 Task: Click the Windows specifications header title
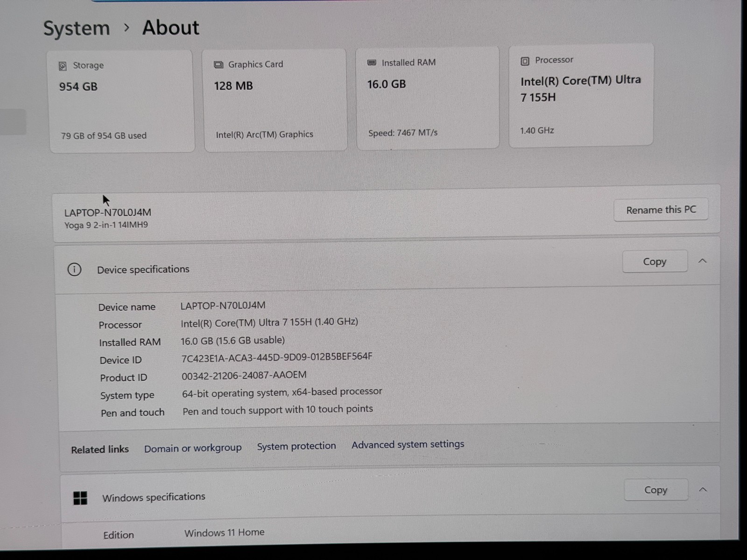pyautogui.click(x=154, y=497)
